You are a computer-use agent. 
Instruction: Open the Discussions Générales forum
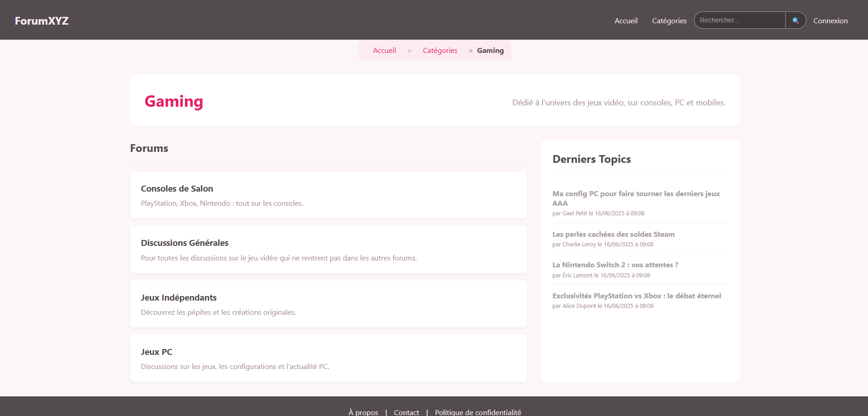click(184, 243)
